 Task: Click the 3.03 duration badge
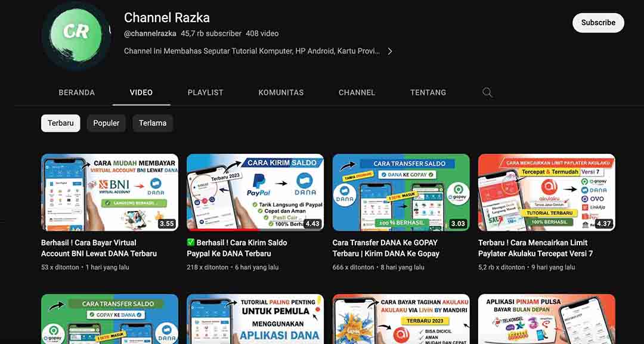[x=458, y=224]
